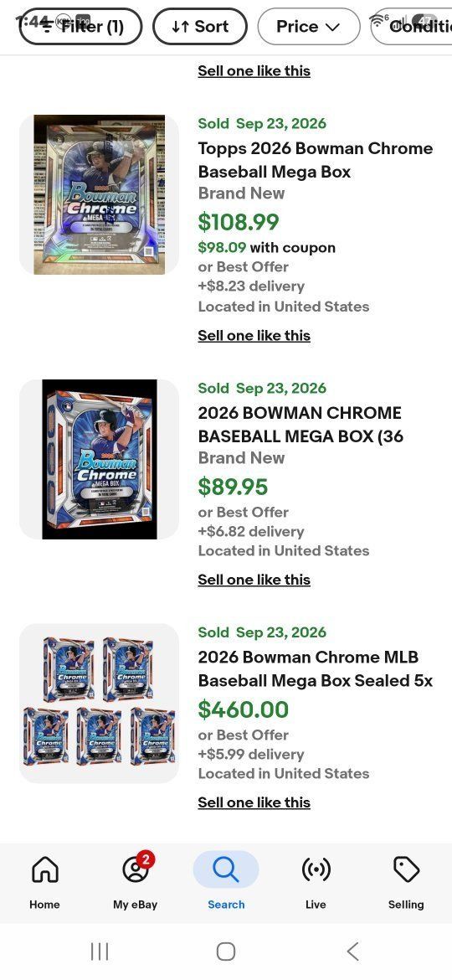Tap Sell one like this under $460.00 item
The image size is (452, 980).
[x=254, y=802]
